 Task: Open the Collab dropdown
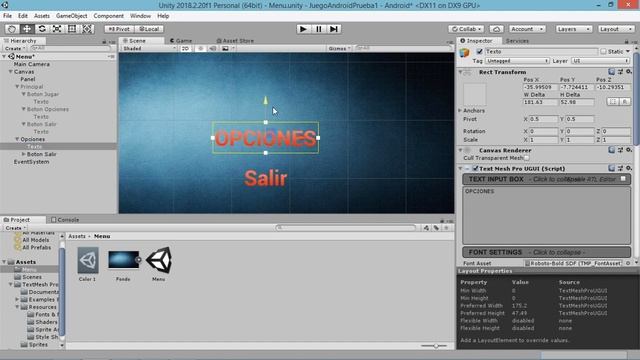(466, 29)
